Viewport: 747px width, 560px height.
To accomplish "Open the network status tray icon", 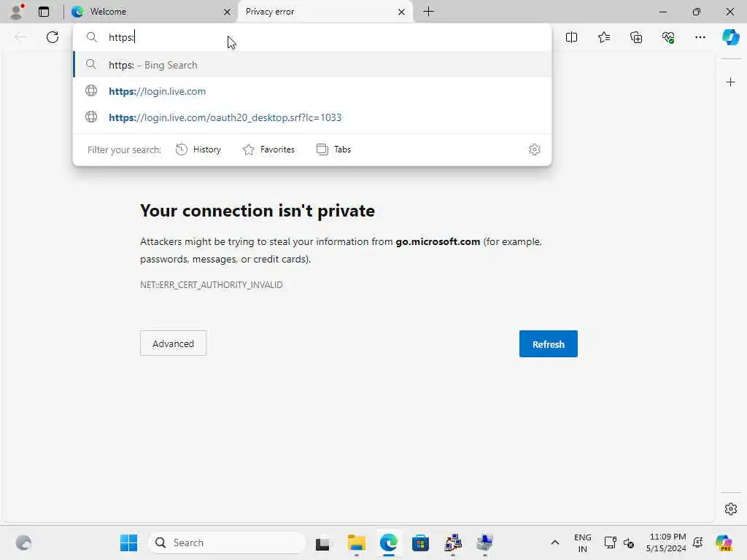I will [x=611, y=542].
